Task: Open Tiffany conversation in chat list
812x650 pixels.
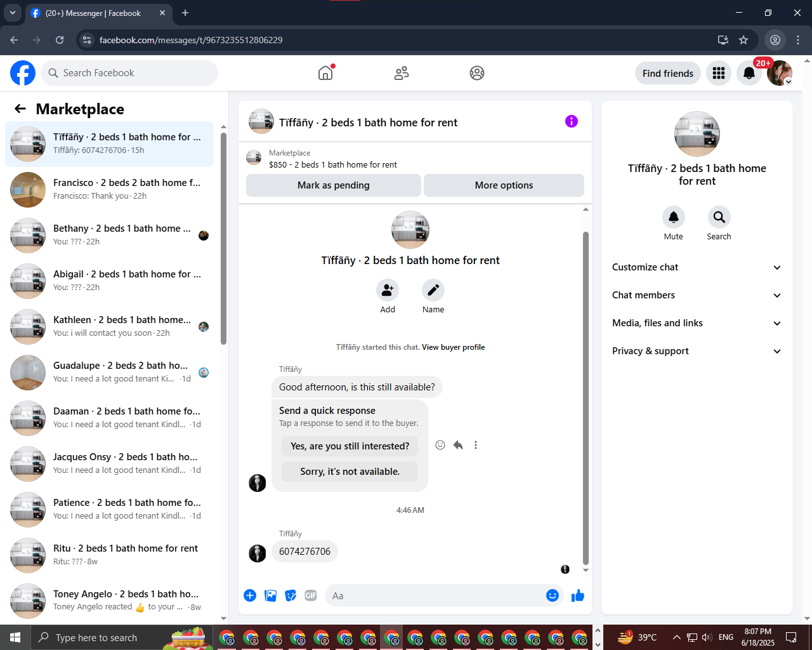Action: click(110, 144)
